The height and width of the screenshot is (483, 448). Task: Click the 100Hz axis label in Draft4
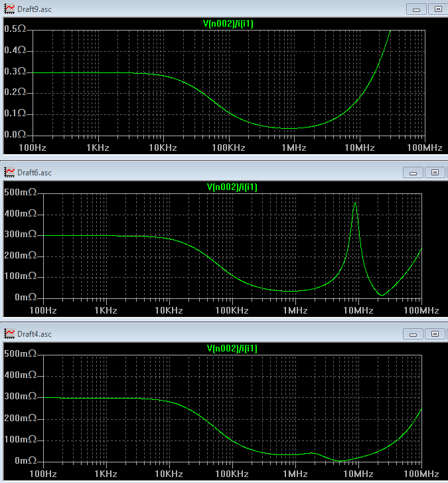coord(43,474)
